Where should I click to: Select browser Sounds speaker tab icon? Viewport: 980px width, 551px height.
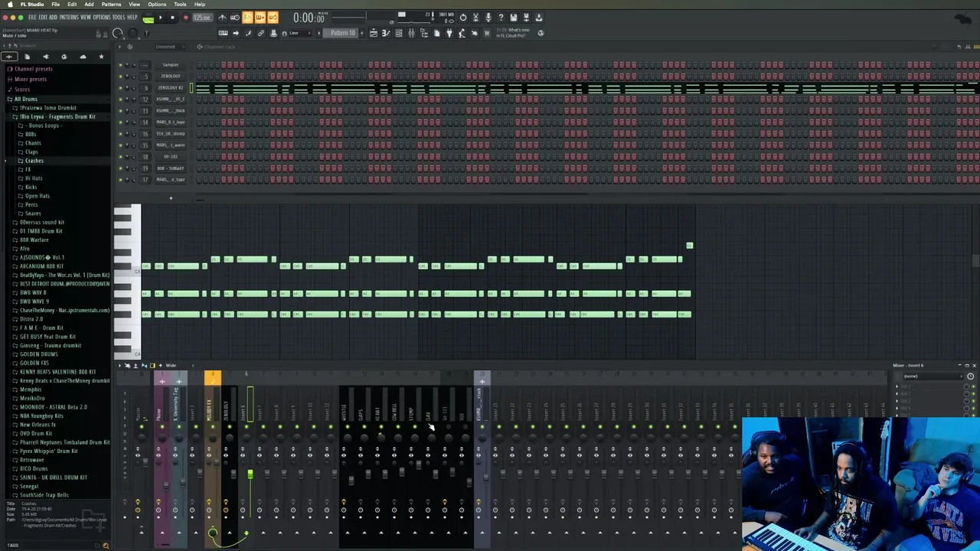click(x=45, y=57)
